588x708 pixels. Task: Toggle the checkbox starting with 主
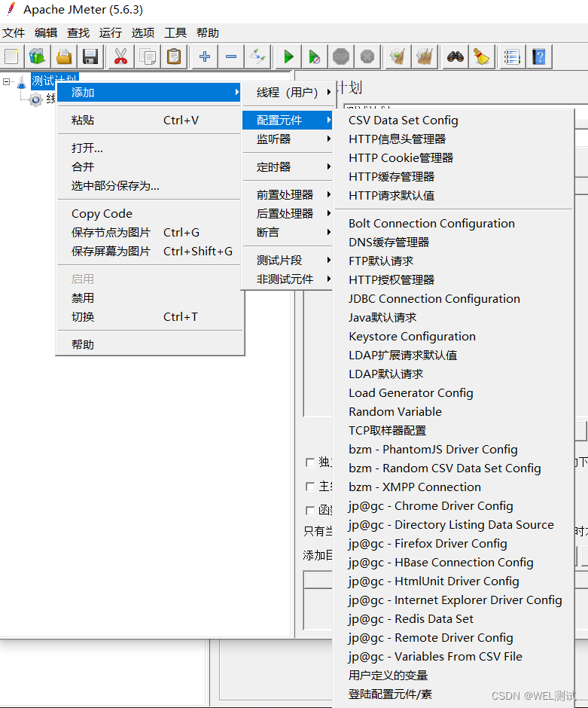[310, 487]
